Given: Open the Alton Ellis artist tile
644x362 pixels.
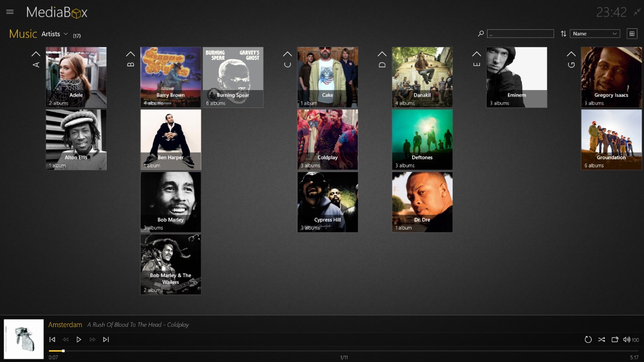Looking at the screenshot, I should coord(76,140).
